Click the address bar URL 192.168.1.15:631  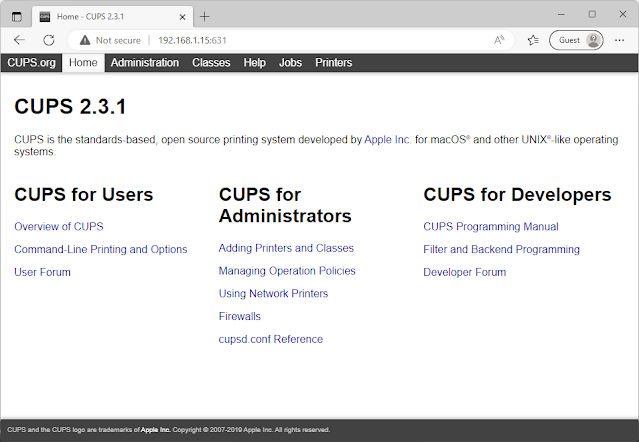192,40
